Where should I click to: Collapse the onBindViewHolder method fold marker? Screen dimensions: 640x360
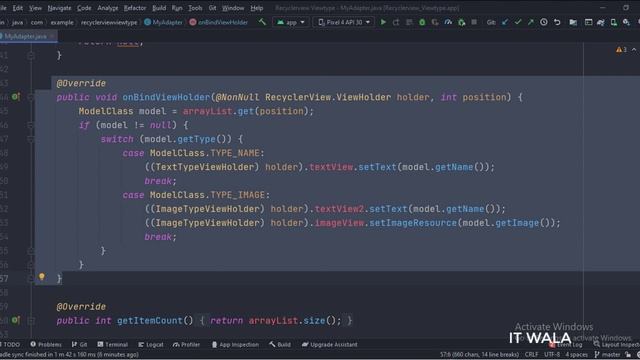click(x=31, y=97)
